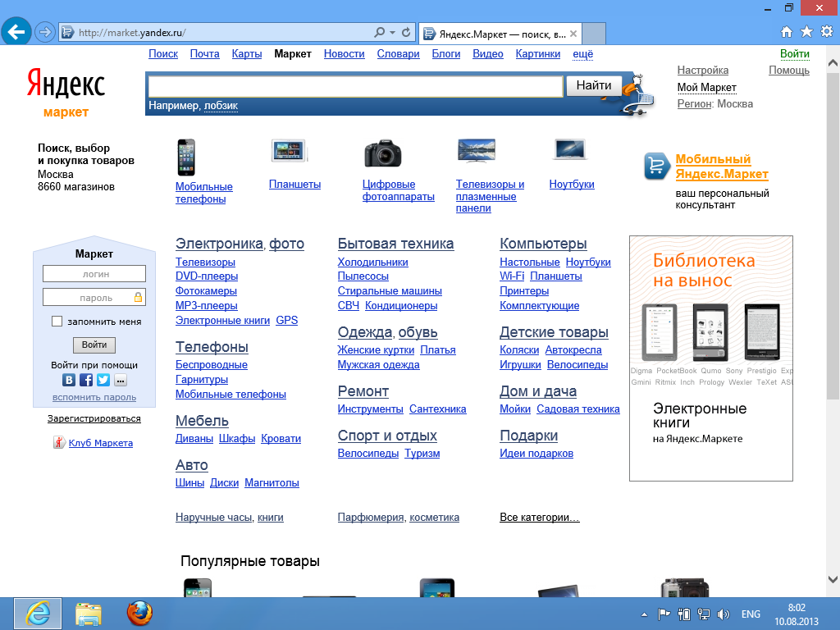The height and width of the screenshot is (630, 840).
Task: Launch Firefox from the taskbar
Action: click(139, 614)
